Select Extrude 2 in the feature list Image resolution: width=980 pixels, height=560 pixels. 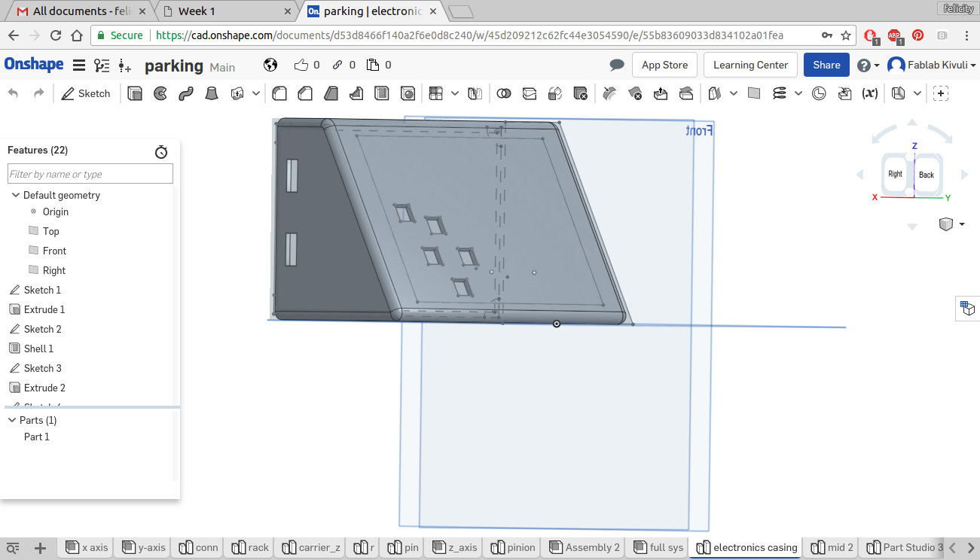44,388
